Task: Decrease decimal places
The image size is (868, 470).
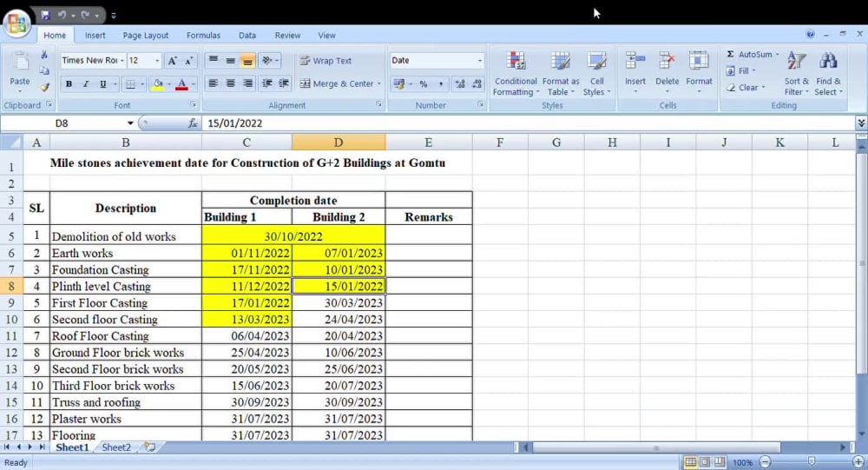Action: point(477,84)
